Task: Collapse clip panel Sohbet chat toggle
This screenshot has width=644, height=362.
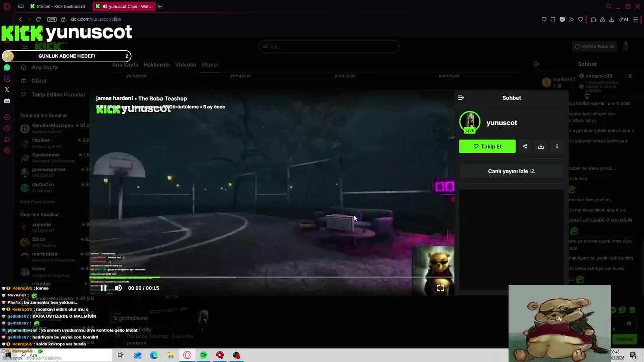Action: pos(461,98)
